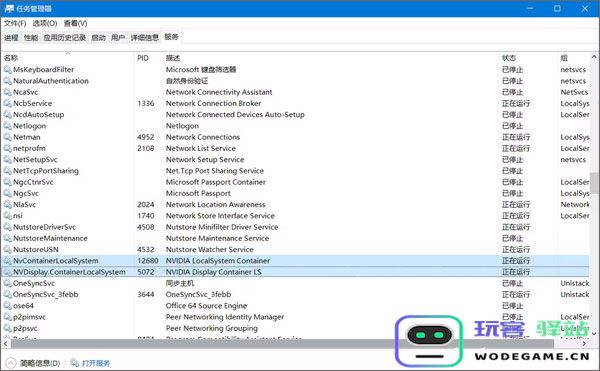
Task: Click the NVDisplay.ContainerLocalSystem service gear icon
Action: coord(7,272)
